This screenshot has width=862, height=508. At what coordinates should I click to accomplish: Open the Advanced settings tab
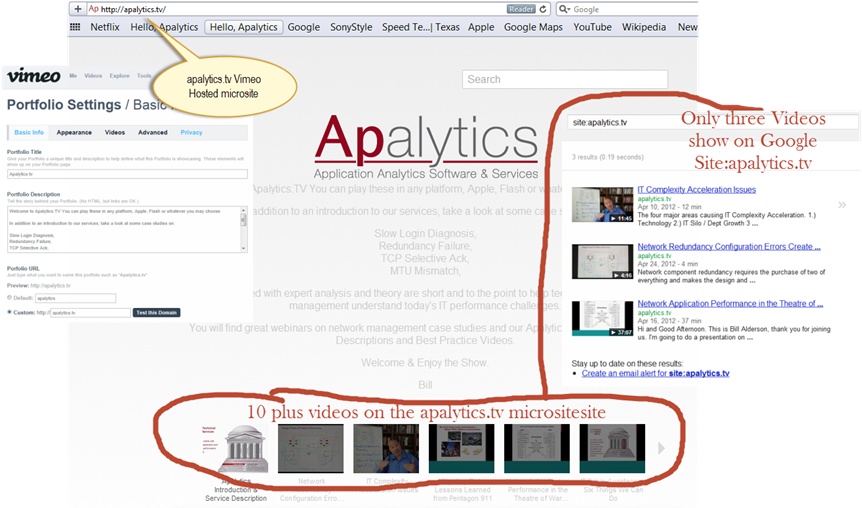pos(152,132)
